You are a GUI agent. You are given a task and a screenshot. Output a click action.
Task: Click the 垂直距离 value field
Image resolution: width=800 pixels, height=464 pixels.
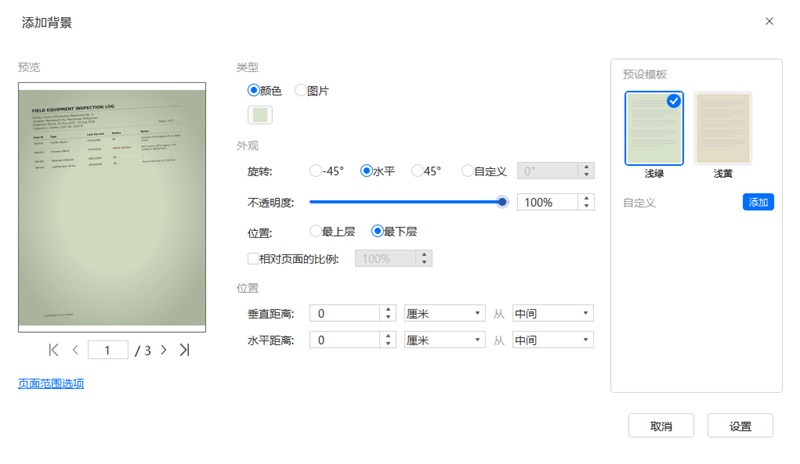[344, 313]
